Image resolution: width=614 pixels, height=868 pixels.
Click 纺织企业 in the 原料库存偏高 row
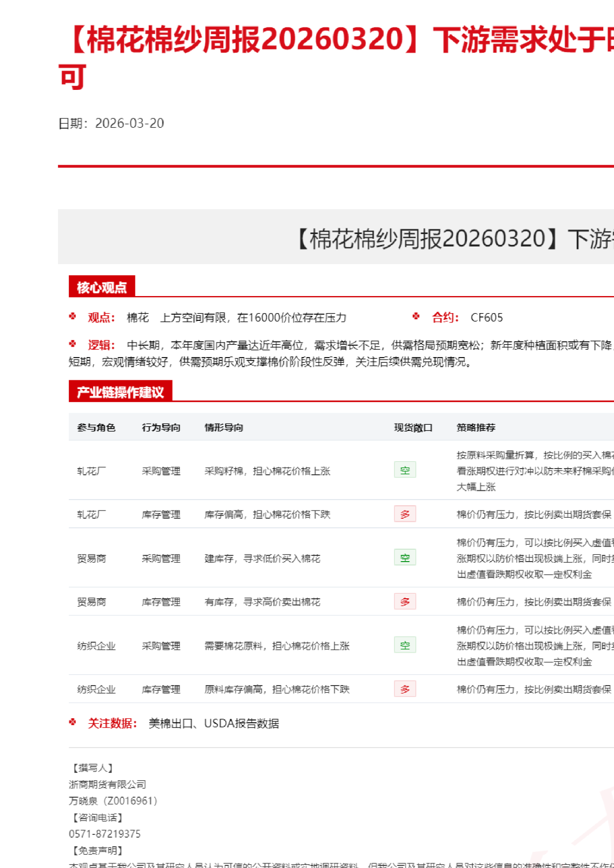96,690
